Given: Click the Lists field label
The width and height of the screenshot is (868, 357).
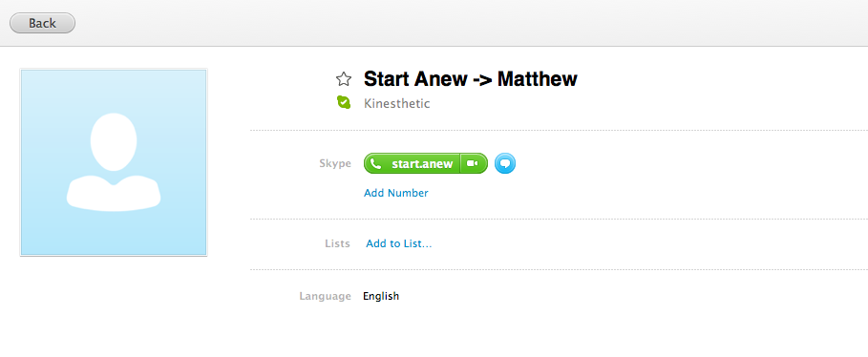Looking at the screenshot, I should click(x=337, y=243).
